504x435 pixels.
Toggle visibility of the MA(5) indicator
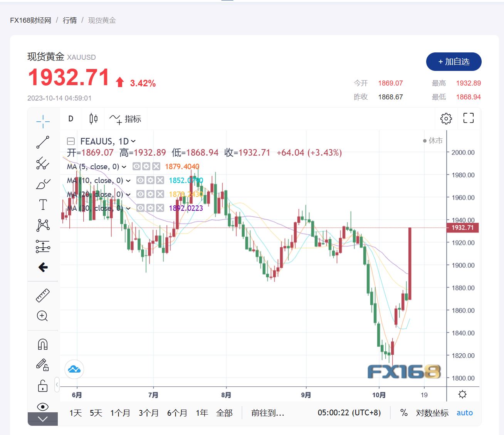pyautogui.click(x=136, y=166)
